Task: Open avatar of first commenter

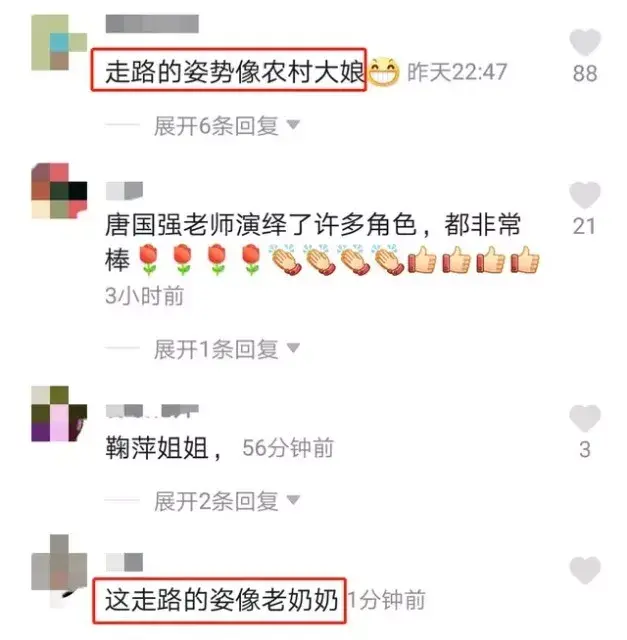Action: point(59,42)
